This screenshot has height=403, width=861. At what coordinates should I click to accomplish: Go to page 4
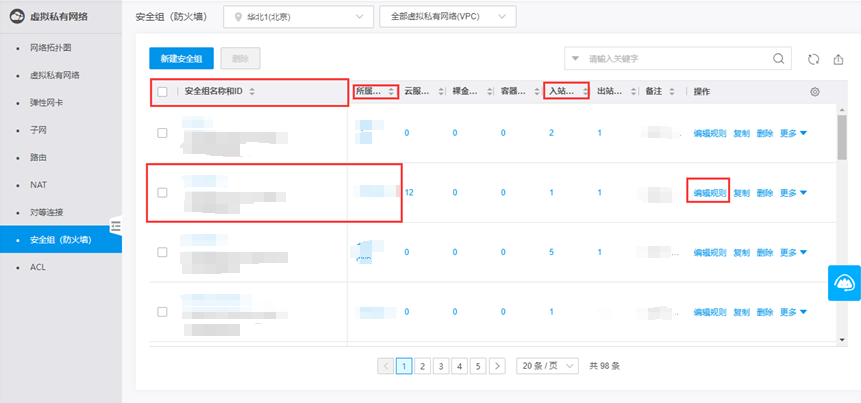click(460, 366)
